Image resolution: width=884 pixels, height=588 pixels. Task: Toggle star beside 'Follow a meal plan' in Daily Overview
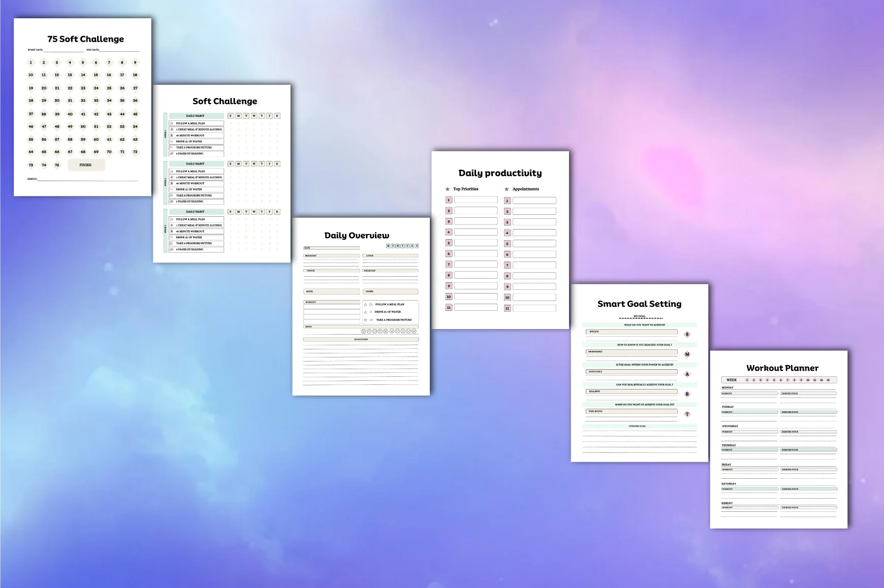pyautogui.click(x=365, y=305)
